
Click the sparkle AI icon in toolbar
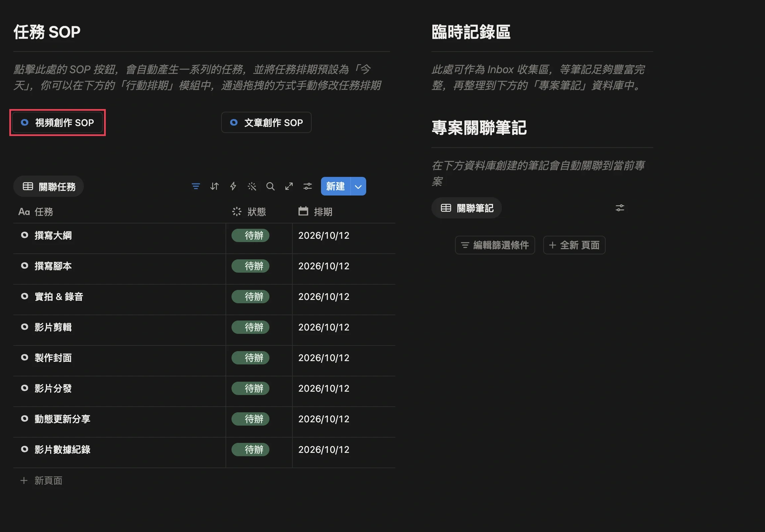coord(252,186)
